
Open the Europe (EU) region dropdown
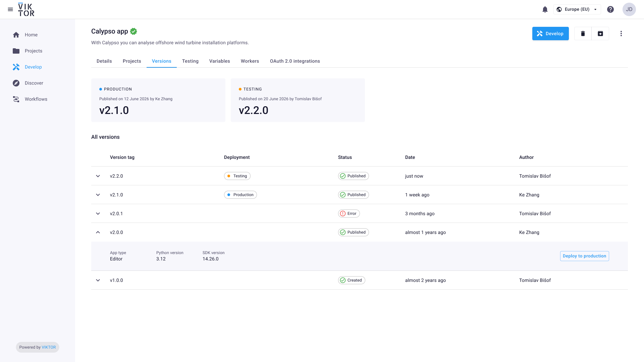click(577, 9)
